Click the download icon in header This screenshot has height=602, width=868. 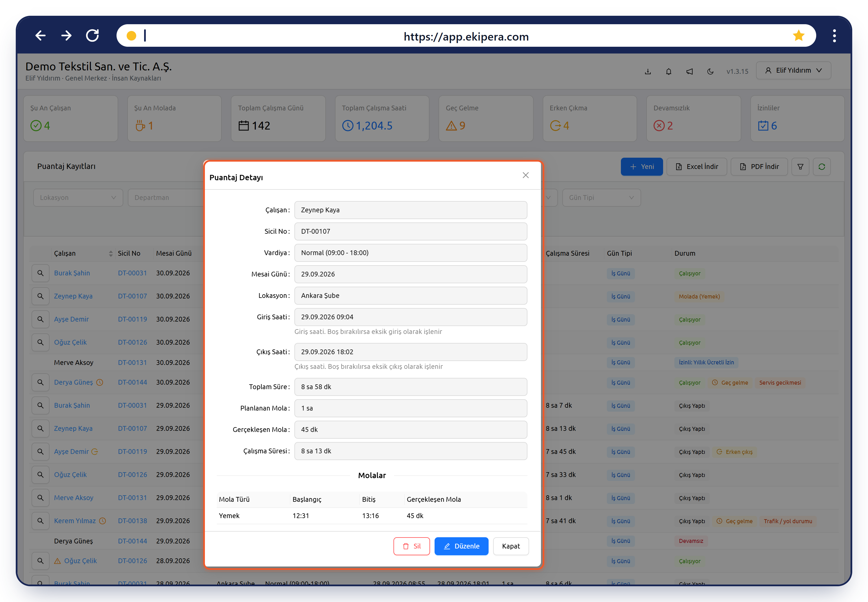pos(648,71)
